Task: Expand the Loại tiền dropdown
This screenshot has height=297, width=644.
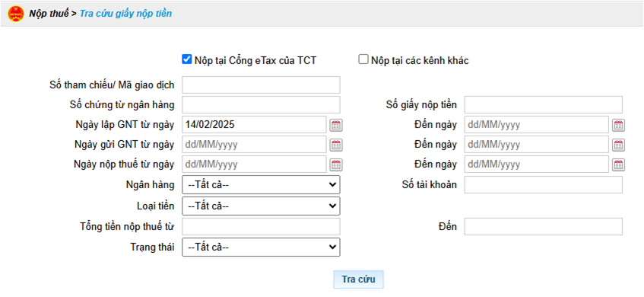Action: point(261,206)
